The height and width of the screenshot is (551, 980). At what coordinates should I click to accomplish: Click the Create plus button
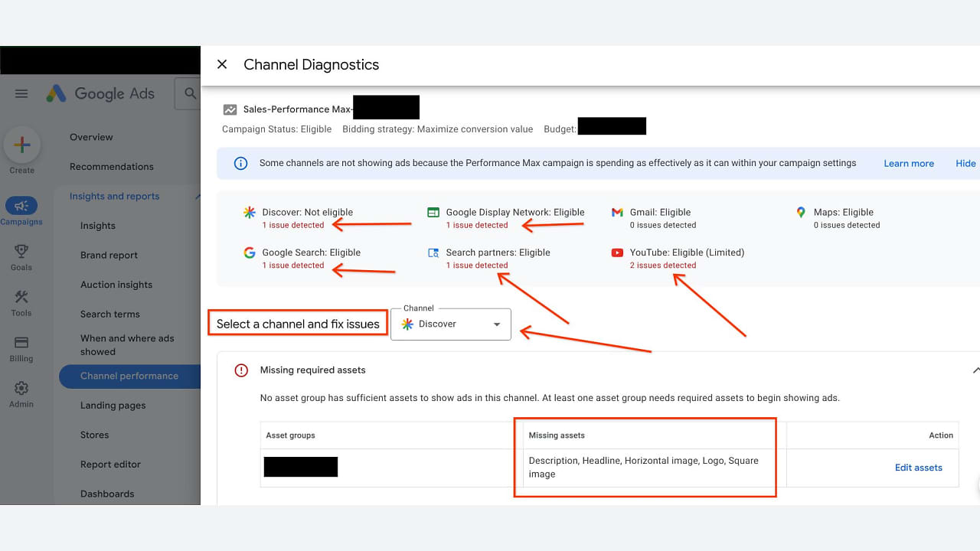coord(21,145)
